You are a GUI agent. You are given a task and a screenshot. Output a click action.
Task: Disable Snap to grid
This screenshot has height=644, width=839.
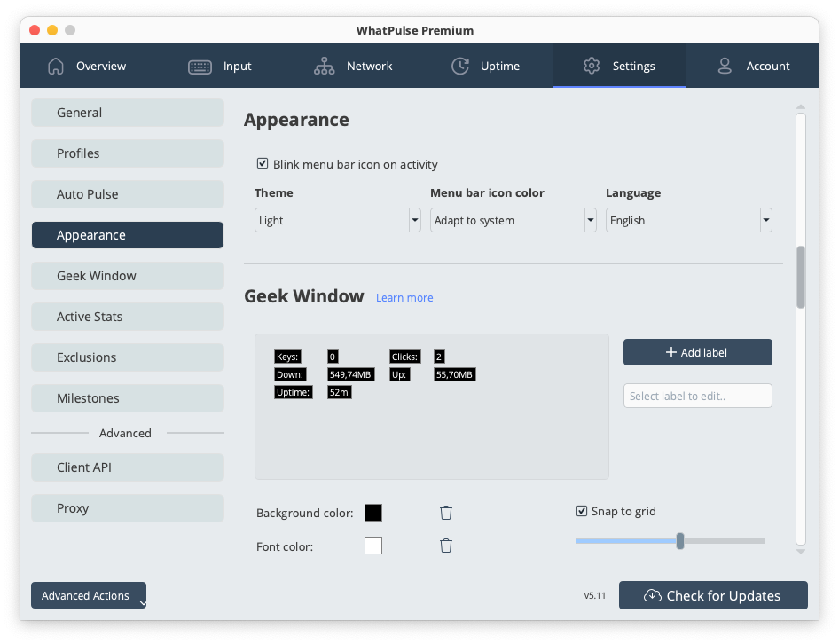pos(582,510)
